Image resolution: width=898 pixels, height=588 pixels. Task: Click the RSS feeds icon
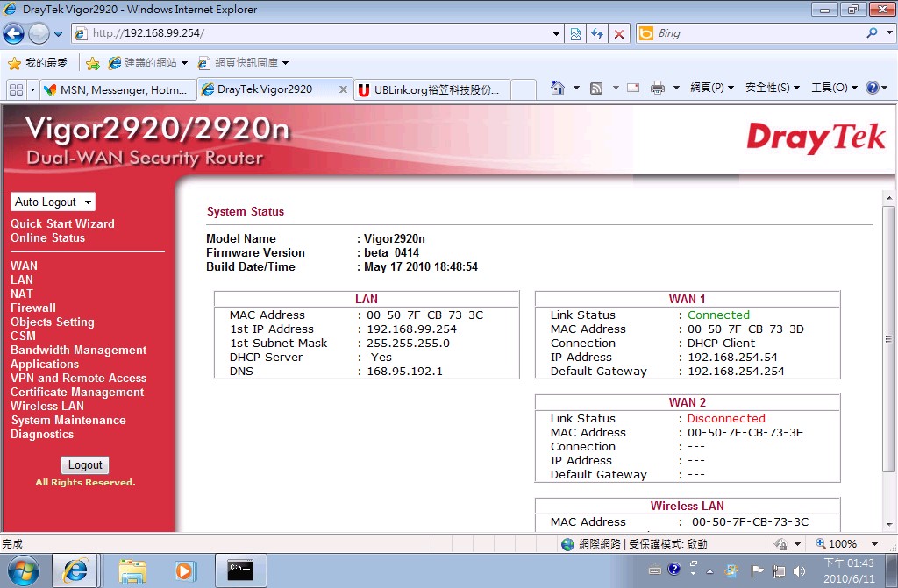coord(596,89)
